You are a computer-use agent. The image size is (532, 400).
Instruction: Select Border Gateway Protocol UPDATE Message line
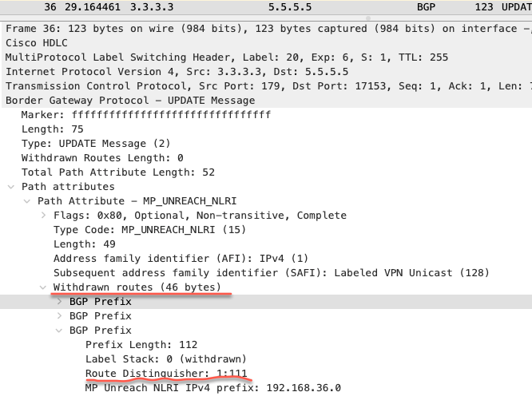coord(266,101)
